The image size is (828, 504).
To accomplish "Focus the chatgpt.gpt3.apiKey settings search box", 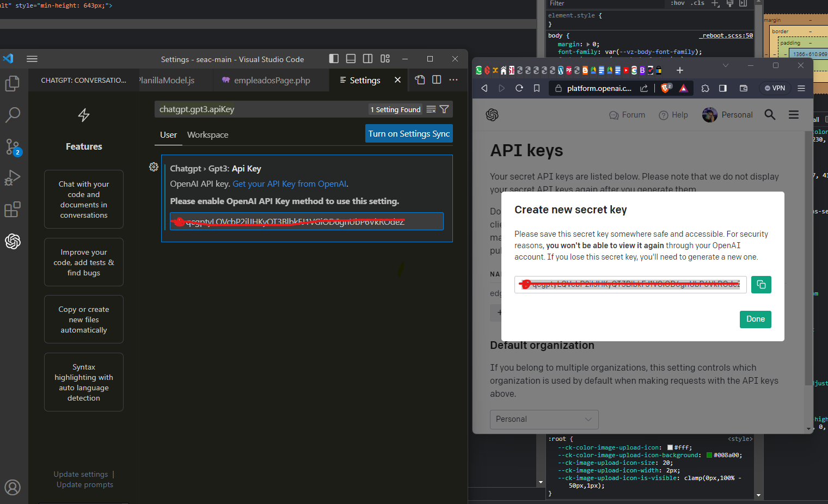I will point(262,109).
